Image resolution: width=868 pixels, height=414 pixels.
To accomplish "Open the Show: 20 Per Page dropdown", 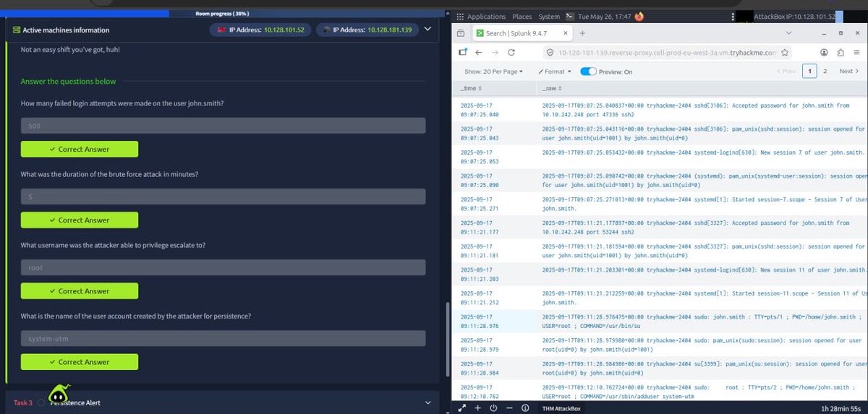I will click(493, 72).
